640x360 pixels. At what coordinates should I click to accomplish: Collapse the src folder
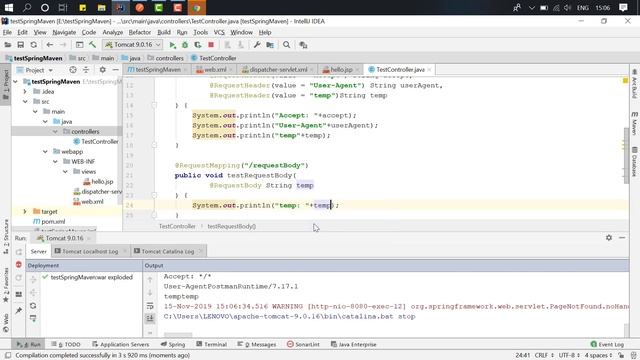25,101
